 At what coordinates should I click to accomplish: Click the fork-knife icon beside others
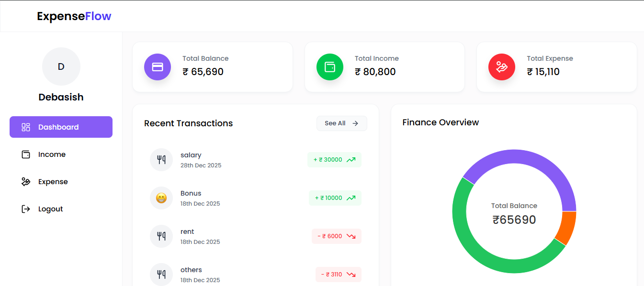pos(161,274)
